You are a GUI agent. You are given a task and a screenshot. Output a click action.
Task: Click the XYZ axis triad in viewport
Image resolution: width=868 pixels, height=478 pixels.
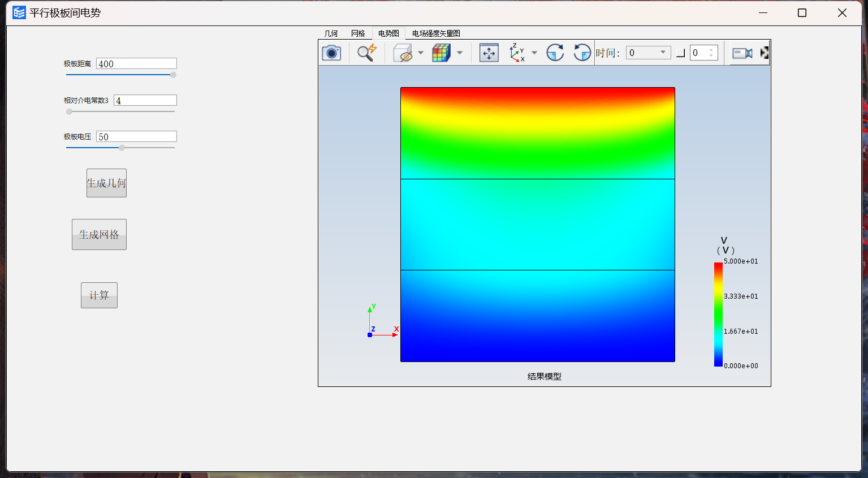pos(383,321)
